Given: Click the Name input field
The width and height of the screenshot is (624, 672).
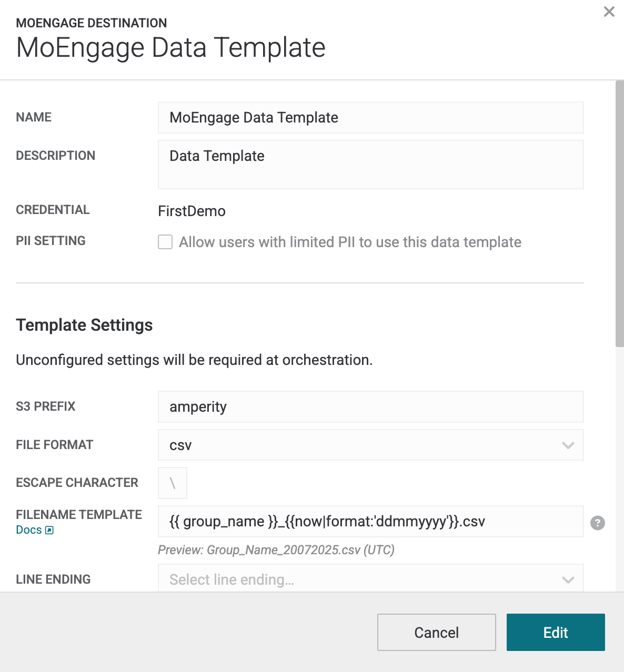Looking at the screenshot, I should [x=371, y=117].
